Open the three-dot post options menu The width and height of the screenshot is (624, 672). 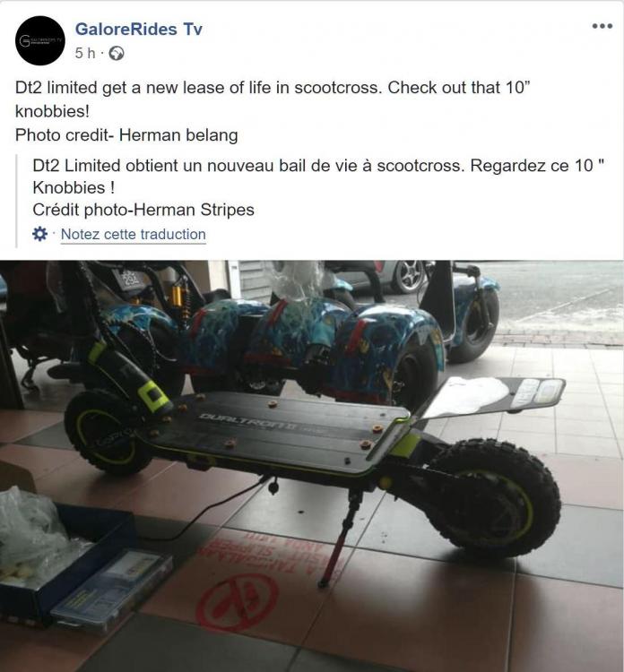(x=602, y=26)
